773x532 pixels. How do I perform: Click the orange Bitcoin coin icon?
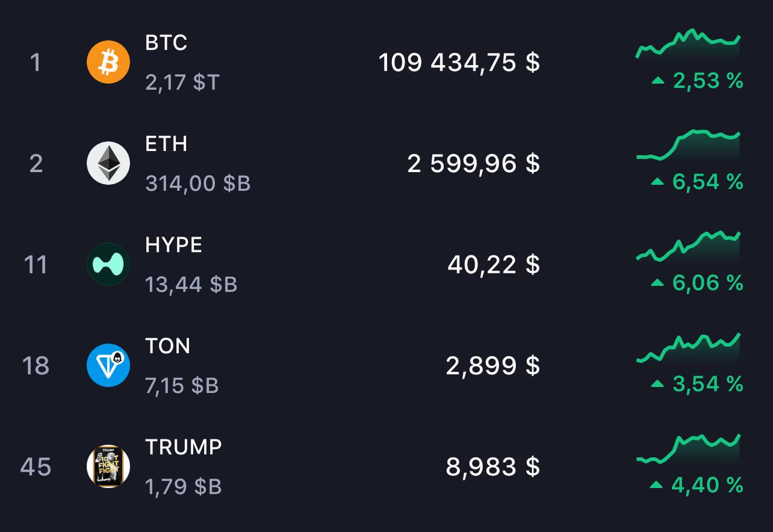tap(108, 62)
